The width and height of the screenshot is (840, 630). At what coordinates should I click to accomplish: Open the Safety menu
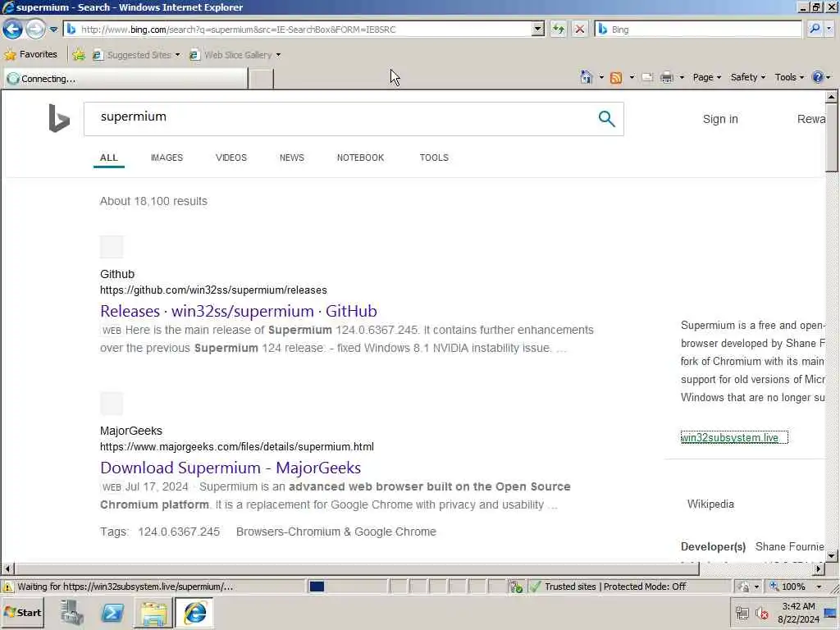(x=748, y=77)
